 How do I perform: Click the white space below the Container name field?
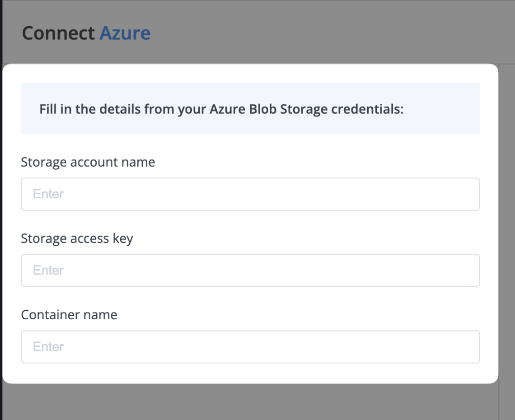pyautogui.click(x=250, y=373)
